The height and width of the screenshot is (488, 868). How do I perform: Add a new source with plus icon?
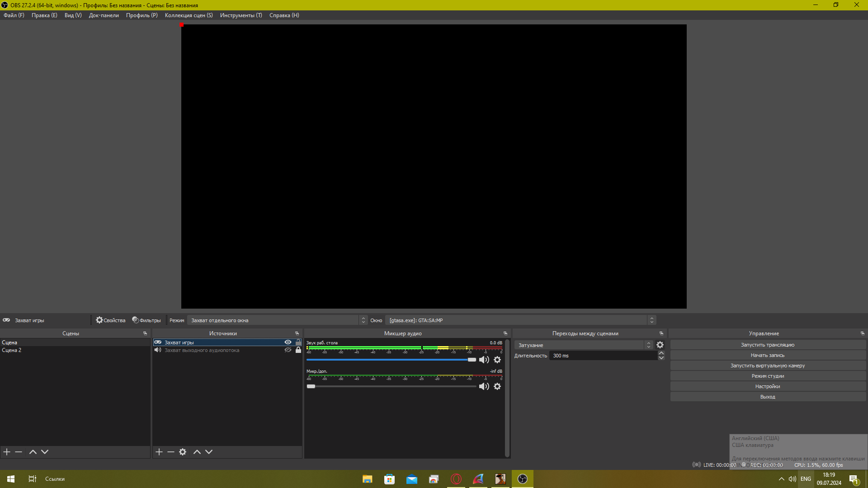[x=159, y=452]
